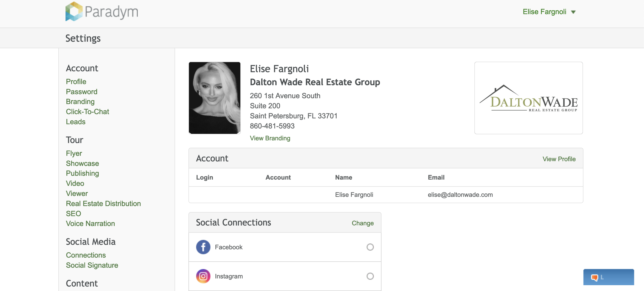Open Real Estate Distribution settings

103,204
